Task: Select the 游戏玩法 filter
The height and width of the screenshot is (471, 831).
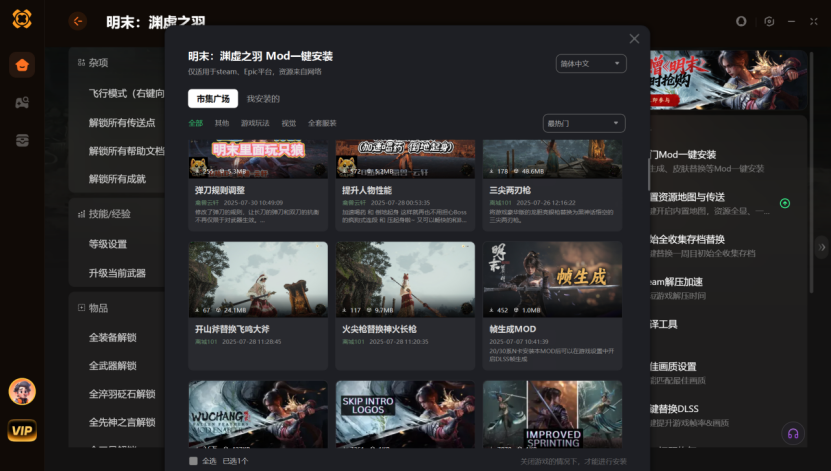Action: point(255,123)
